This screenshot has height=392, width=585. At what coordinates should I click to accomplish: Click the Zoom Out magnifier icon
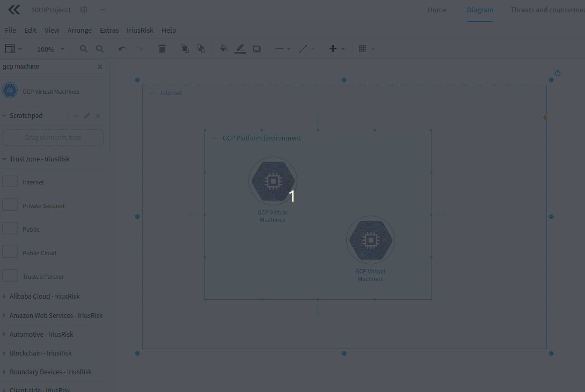(100, 49)
